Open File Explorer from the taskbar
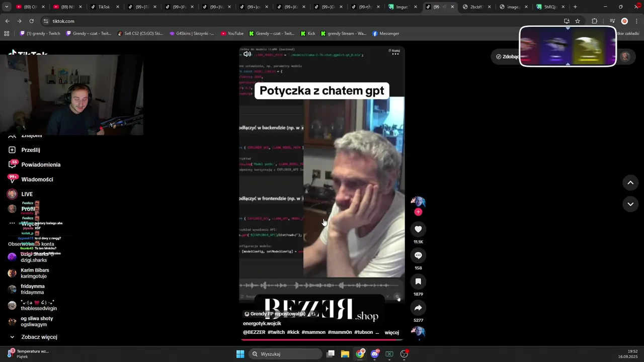The image size is (644, 362). [x=345, y=354]
